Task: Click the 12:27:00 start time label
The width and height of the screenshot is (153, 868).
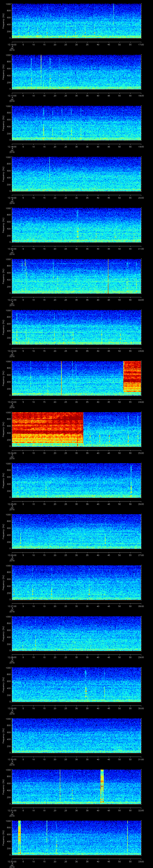Action: click(12, 606)
